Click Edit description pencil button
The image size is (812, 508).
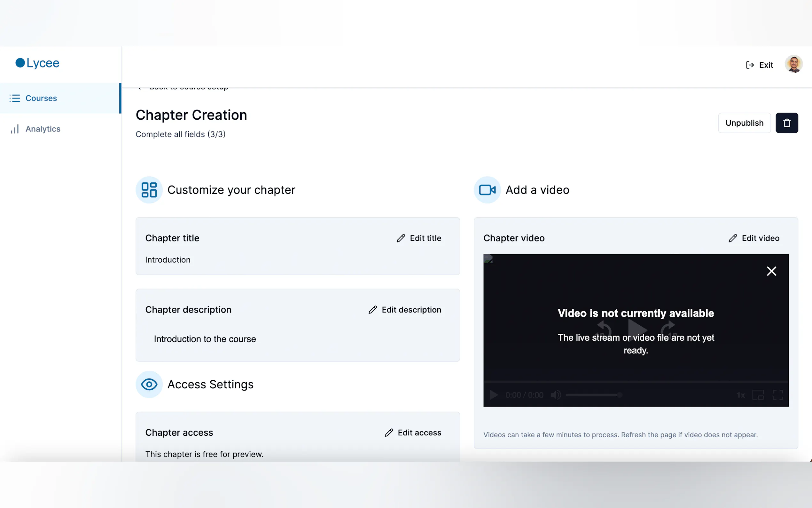[405, 310]
